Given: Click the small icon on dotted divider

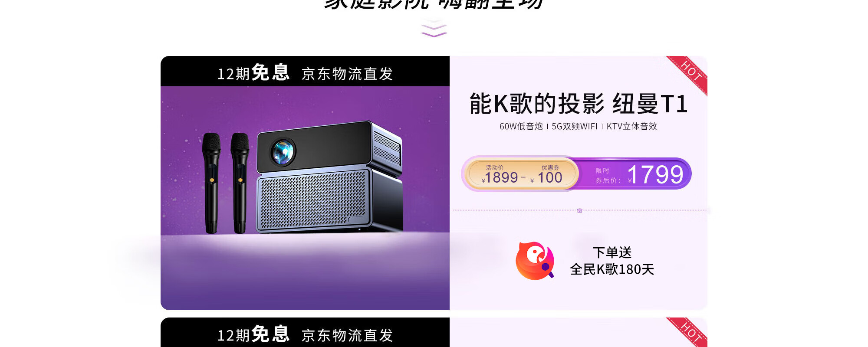Looking at the screenshot, I should pyautogui.click(x=579, y=210).
